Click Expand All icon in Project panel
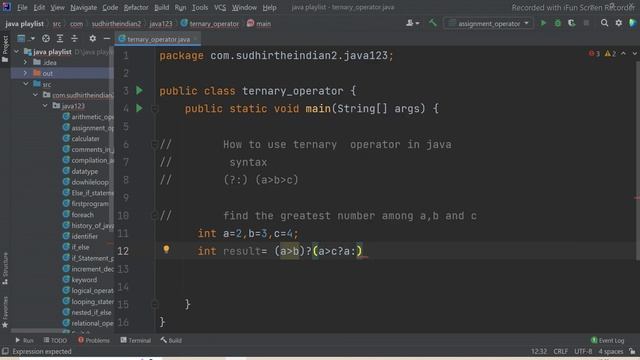The image size is (640, 360). click(x=60, y=38)
